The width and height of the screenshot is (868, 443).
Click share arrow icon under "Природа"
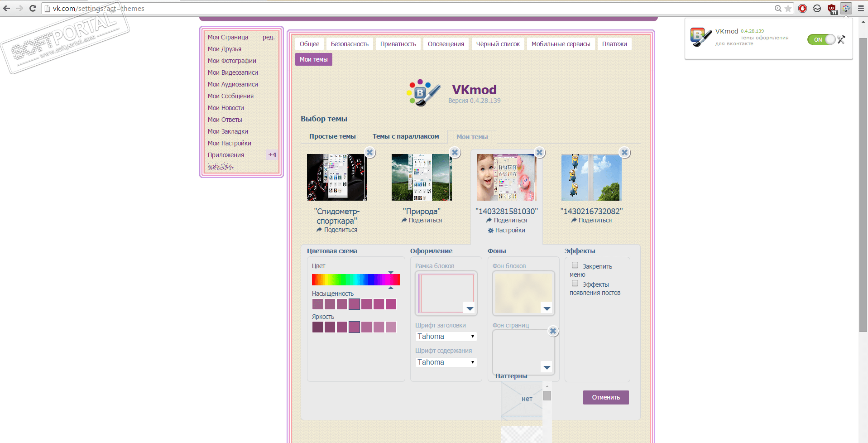(404, 220)
